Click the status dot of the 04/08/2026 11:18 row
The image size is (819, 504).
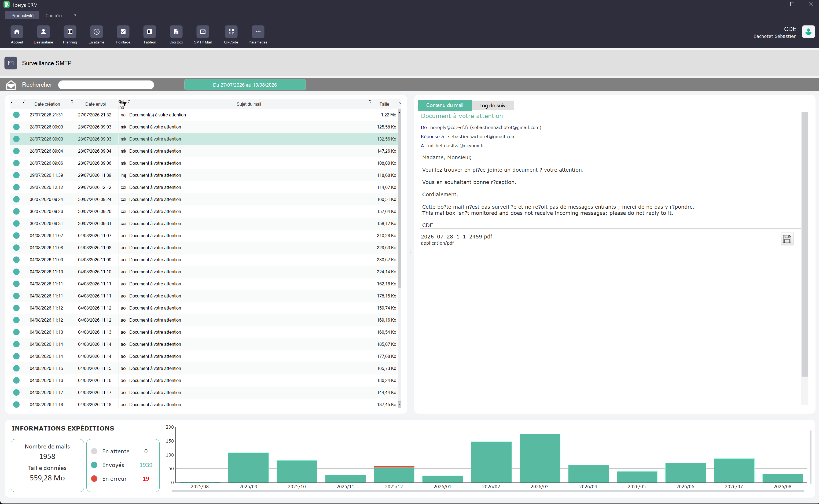click(16, 405)
